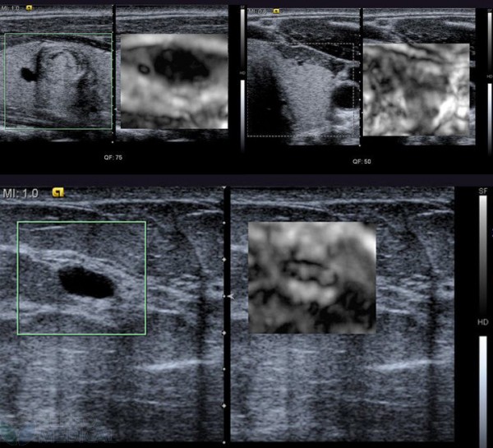
Task: Click the SF label on the elasticity scale
Action: coord(483,191)
